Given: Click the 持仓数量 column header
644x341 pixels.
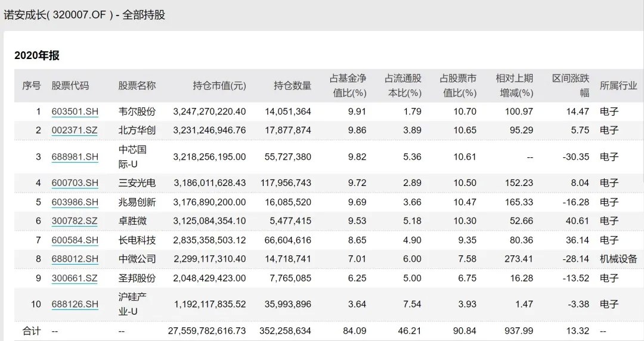Looking at the screenshot, I should 292,86.
